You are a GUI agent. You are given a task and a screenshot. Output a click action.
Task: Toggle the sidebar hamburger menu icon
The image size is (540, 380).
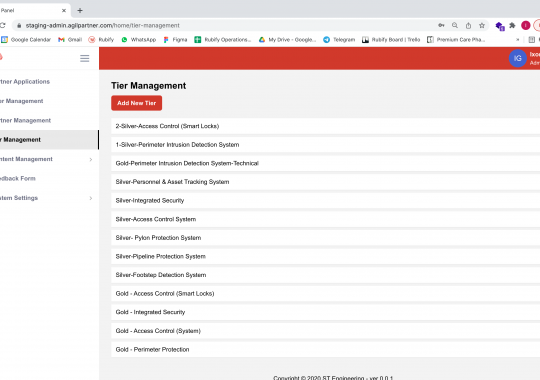point(85,58)
